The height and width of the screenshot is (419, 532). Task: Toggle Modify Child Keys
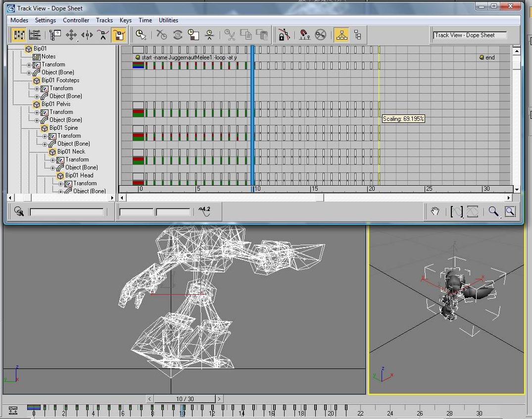point(358,35)
